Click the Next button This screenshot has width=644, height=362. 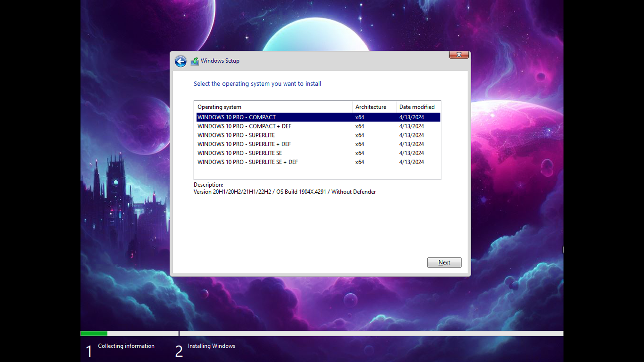pos(444,262)
